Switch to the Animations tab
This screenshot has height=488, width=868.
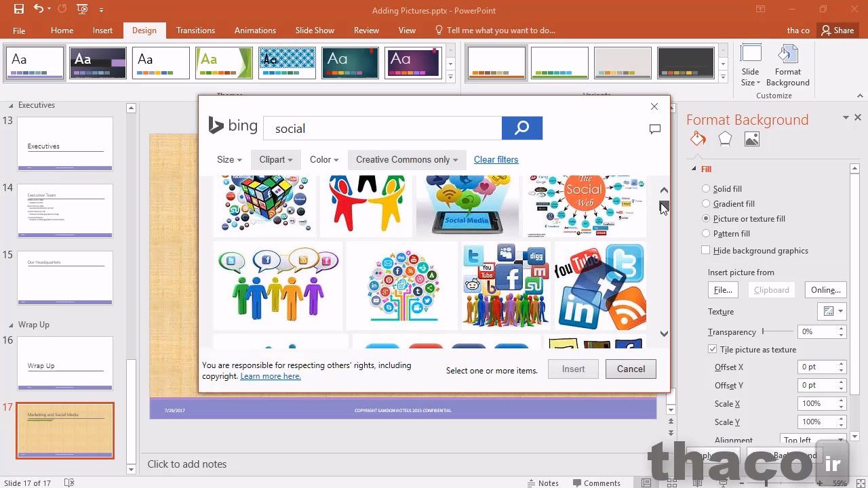pyautogui.click(x=255, y=30)
